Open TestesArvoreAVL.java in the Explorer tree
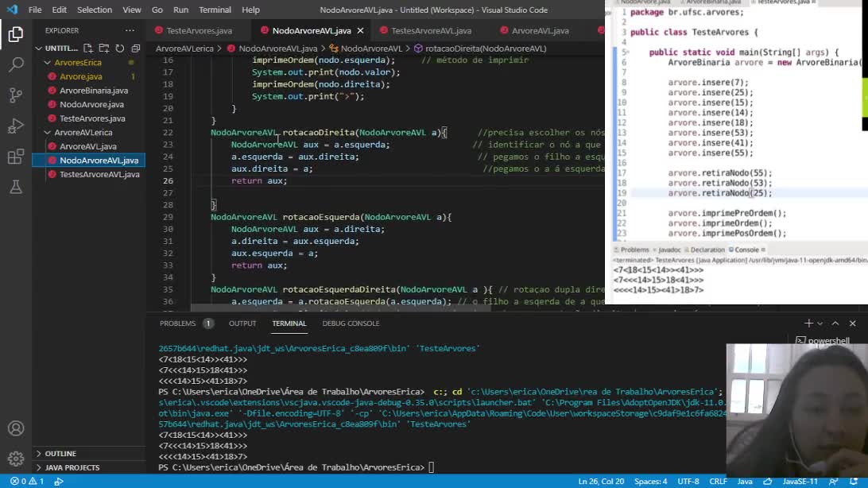This screenshot has height=488, width=868. [99, 174]
